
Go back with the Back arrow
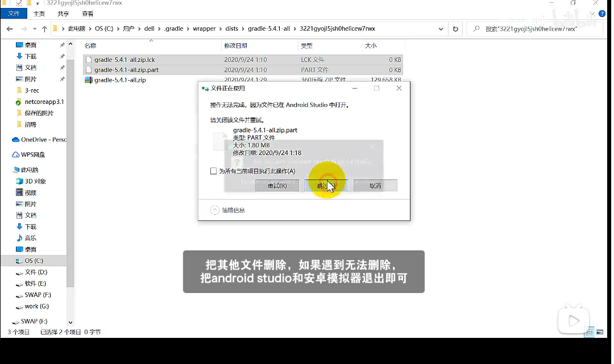click(10, 28)
